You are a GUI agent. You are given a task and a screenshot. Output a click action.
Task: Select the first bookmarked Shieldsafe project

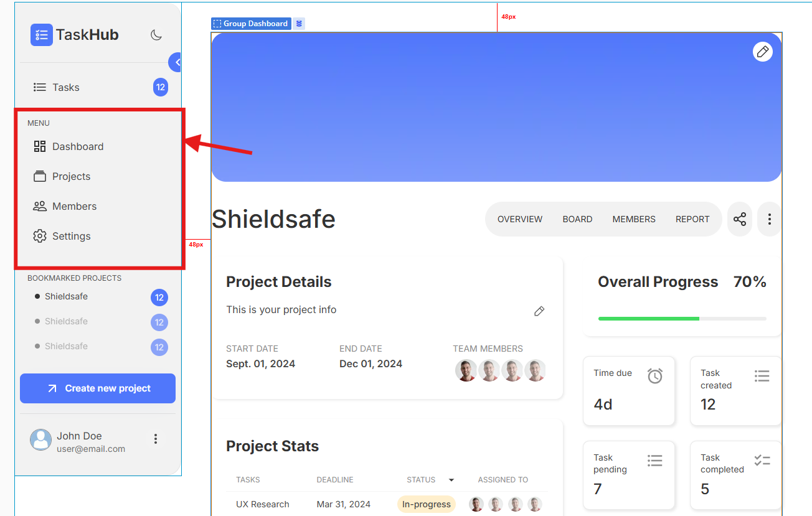[x=66, y=297]
